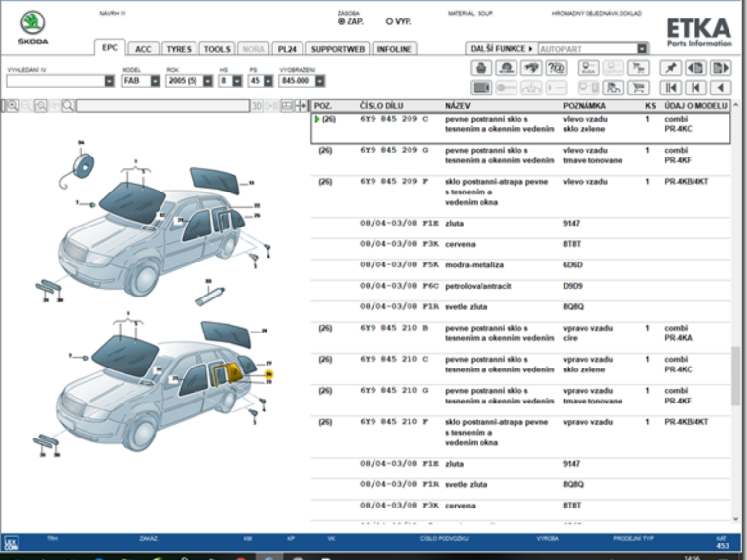Image resolution: width=747 pixels, height=560 pixels.
Task: Click the single left arrow back icon
Action: coord(721,87)
